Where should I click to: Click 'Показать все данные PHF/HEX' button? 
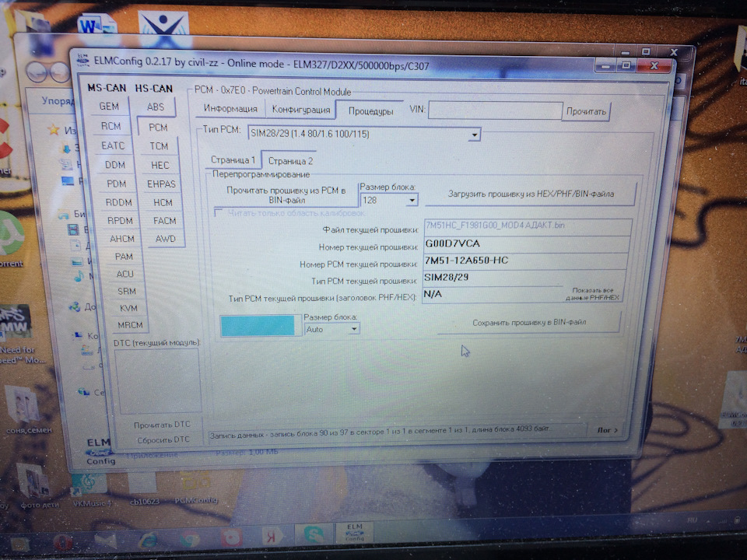[x=593, y=294]
